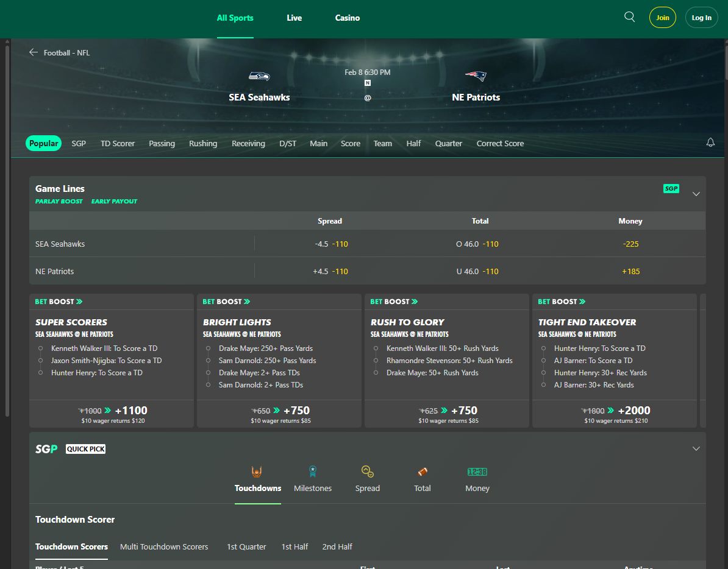Click the Football - NFL breadcrumb
Viewport: 728px width, 569px height.
click(x=67, y=53)
